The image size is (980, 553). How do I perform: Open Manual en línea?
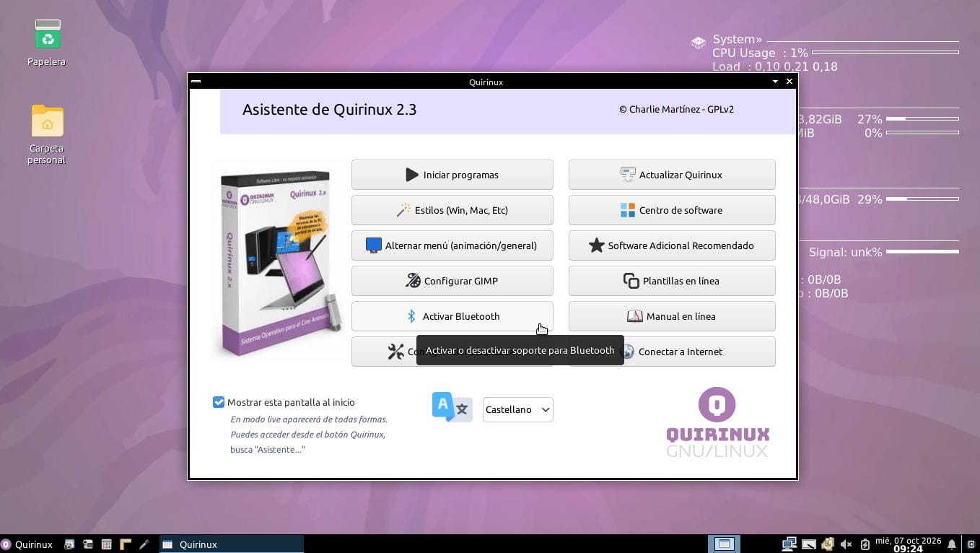672,316
